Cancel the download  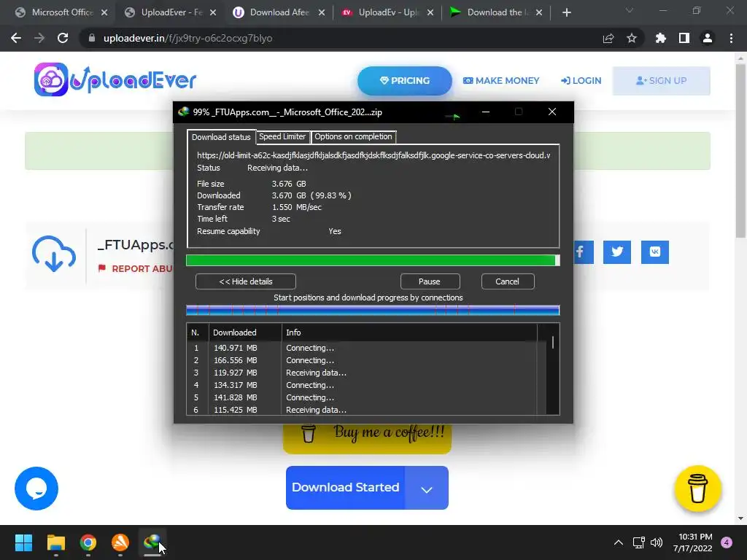pyautogui.click(x=508, y=281)
